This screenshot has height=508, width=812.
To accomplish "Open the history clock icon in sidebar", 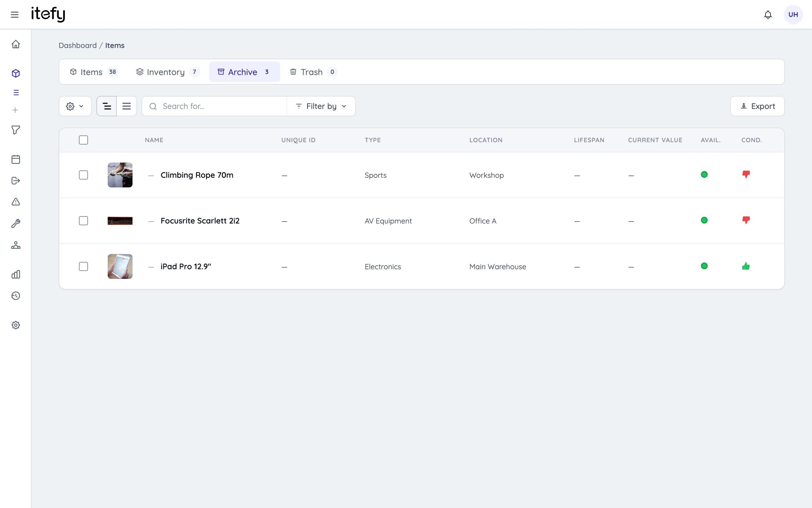I will (x=16, y=296).
